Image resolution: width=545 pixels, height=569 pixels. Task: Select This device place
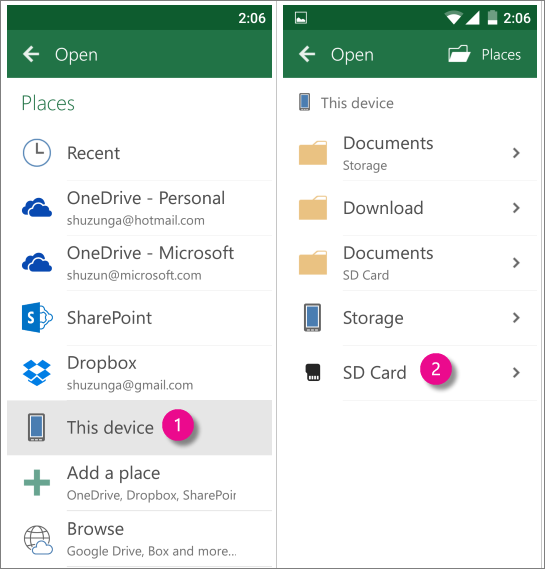pyautogui.click(x=139, y=427)
